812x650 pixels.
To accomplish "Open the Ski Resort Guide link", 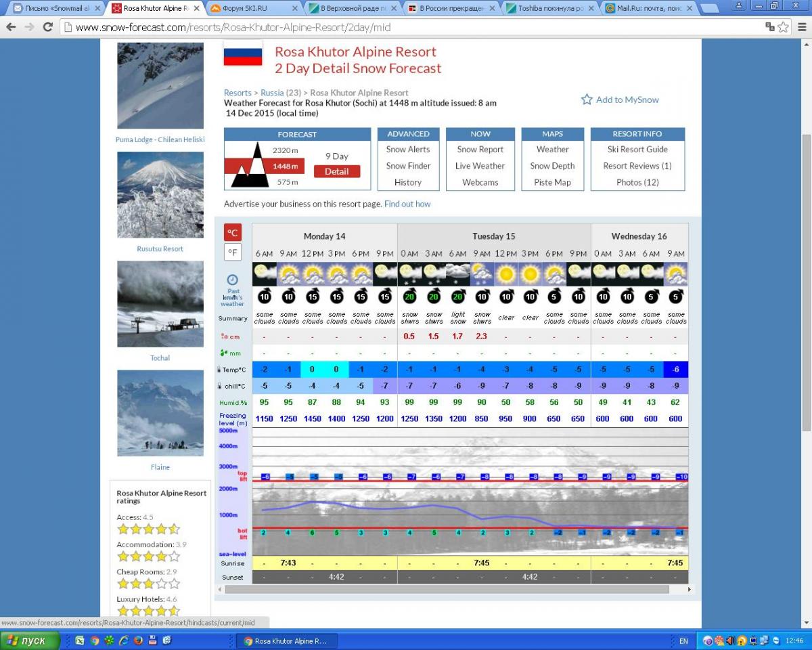I will coord(637,149).
